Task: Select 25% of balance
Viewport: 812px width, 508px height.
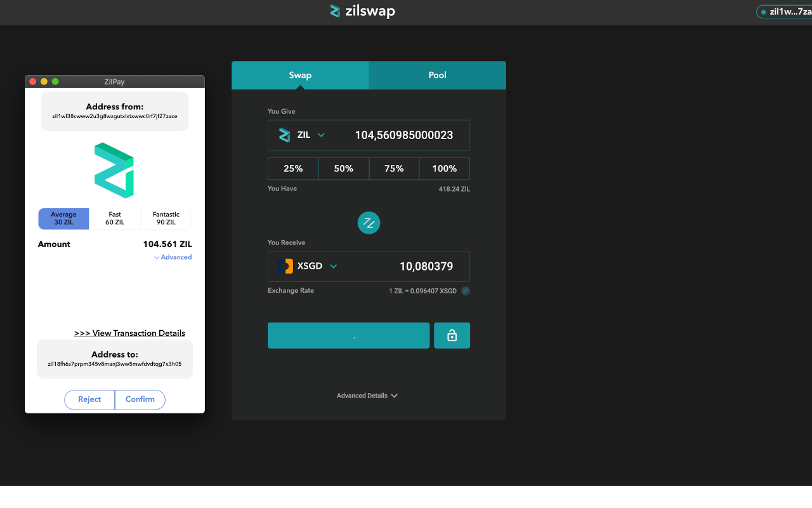Action: [293, 169]
